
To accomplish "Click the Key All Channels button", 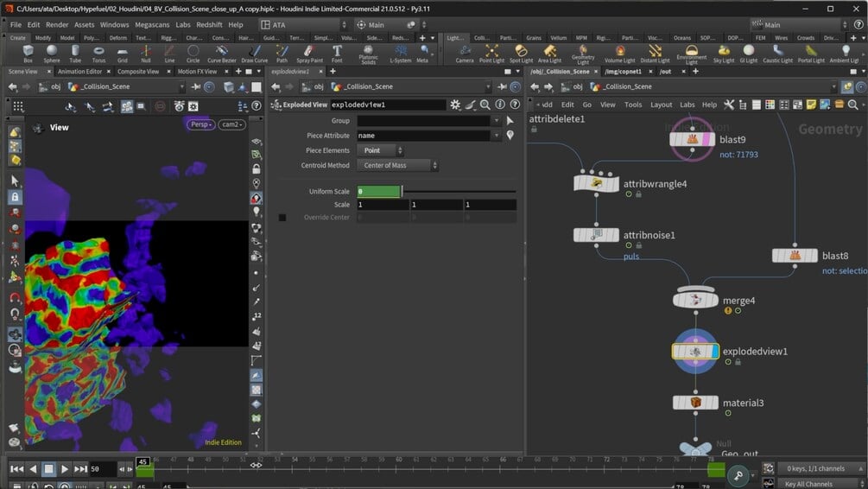I will (808, 484).
